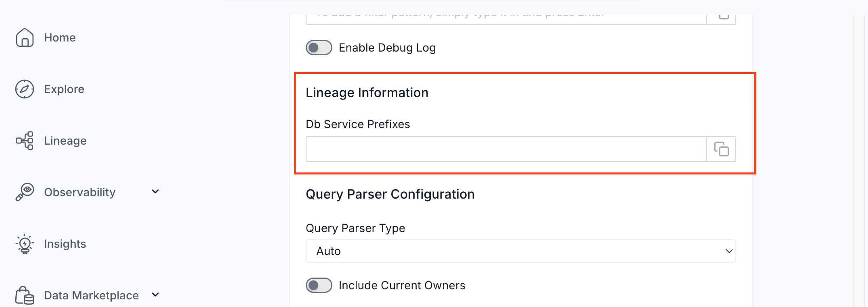
Task: Open the Home menu item
Action: (60, 37)
